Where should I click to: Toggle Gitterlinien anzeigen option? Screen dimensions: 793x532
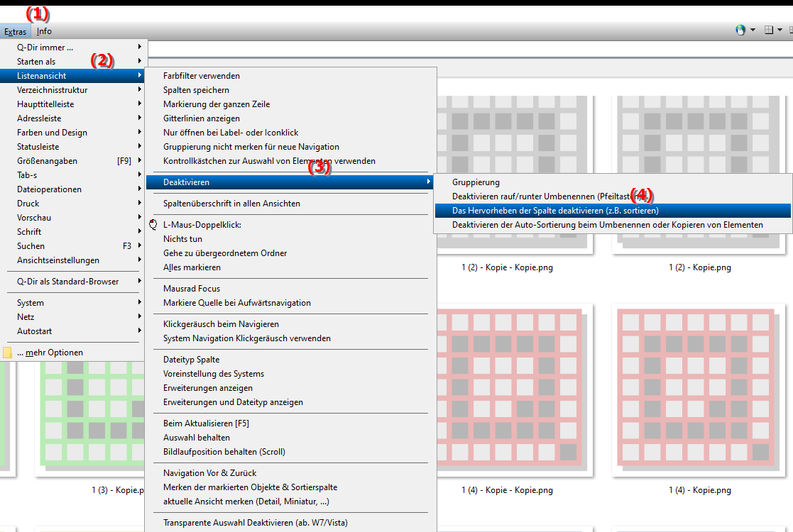(x=201, y=118)
